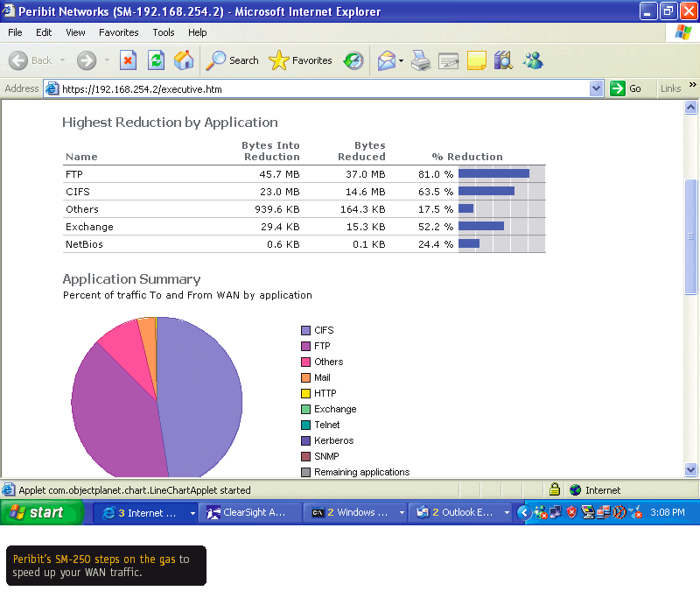The height and width of the screenshot is (598, 700).
Task: Open the Research books icon
Action: pos(503,60)
